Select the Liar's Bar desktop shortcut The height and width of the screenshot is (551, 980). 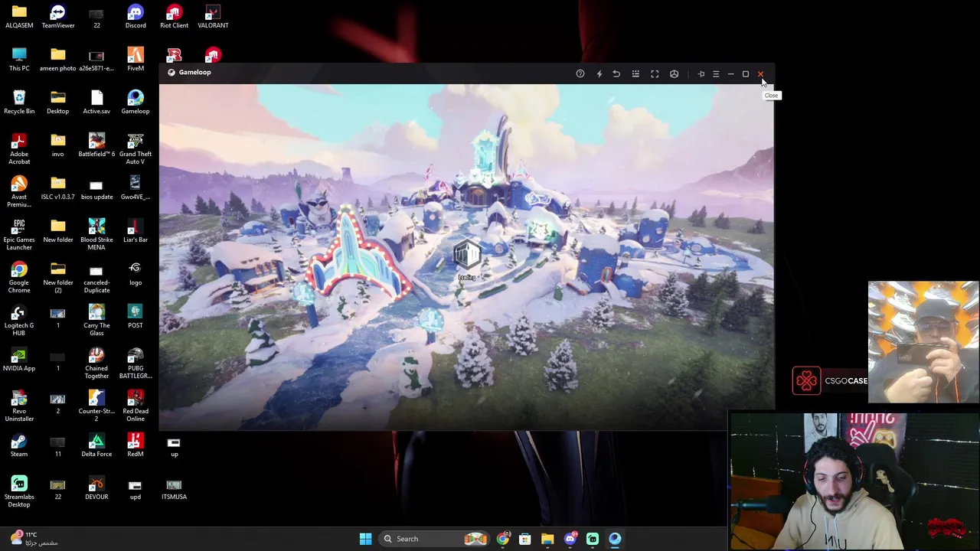[x=136, y=231]
